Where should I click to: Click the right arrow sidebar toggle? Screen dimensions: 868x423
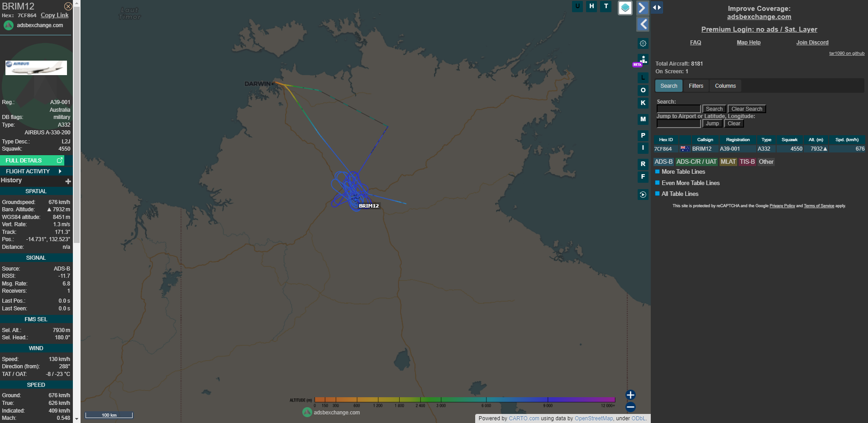[642, 8]
